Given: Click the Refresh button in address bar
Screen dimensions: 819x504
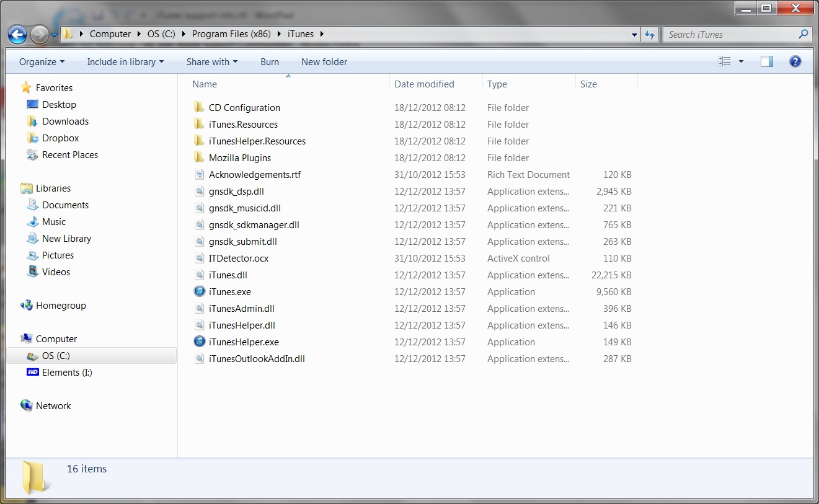Looking at the screenshot, I should tap(650, 35).
